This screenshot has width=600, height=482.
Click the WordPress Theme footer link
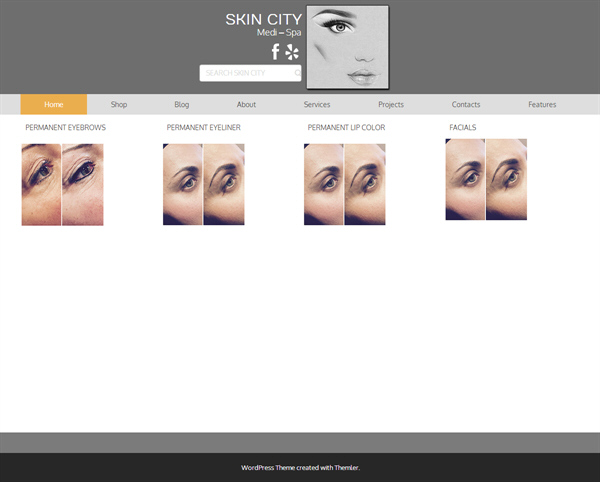click(x=268, y=467)
